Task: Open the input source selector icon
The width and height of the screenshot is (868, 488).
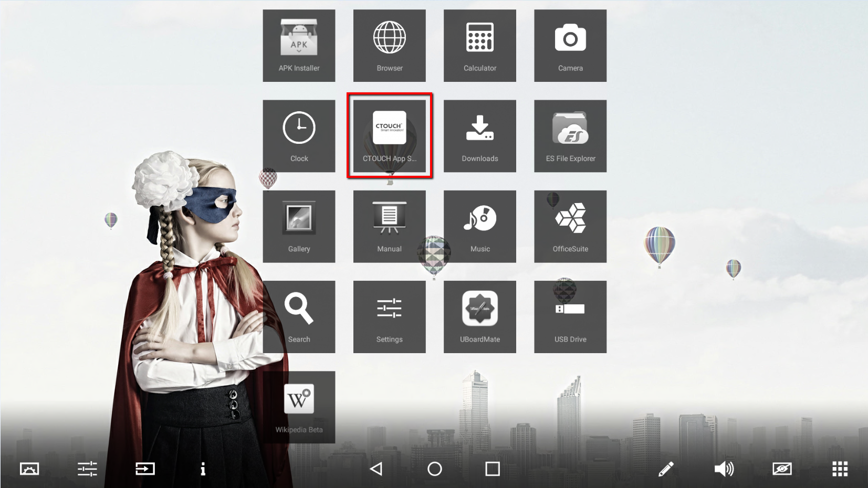Action: pos(145,469)
